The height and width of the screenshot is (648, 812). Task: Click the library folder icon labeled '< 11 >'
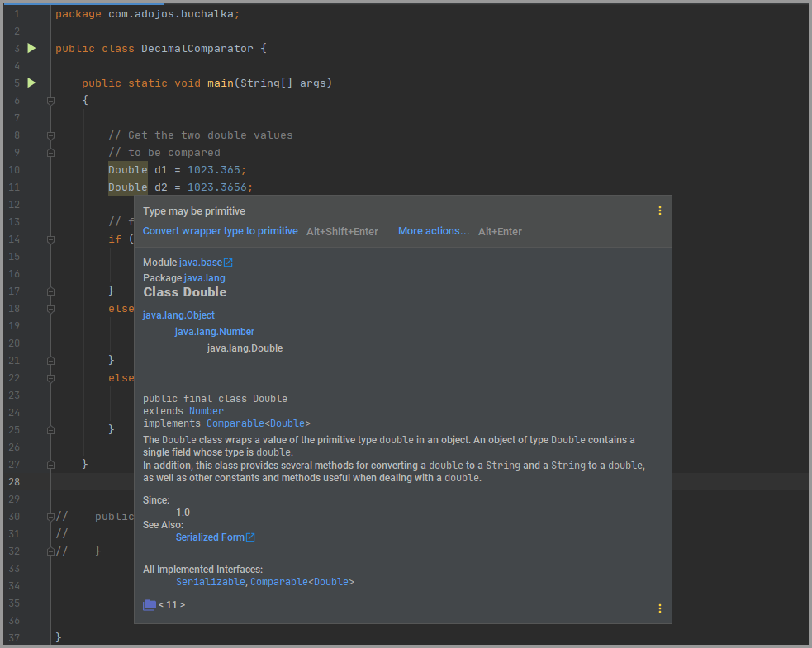tap(150, 605)
